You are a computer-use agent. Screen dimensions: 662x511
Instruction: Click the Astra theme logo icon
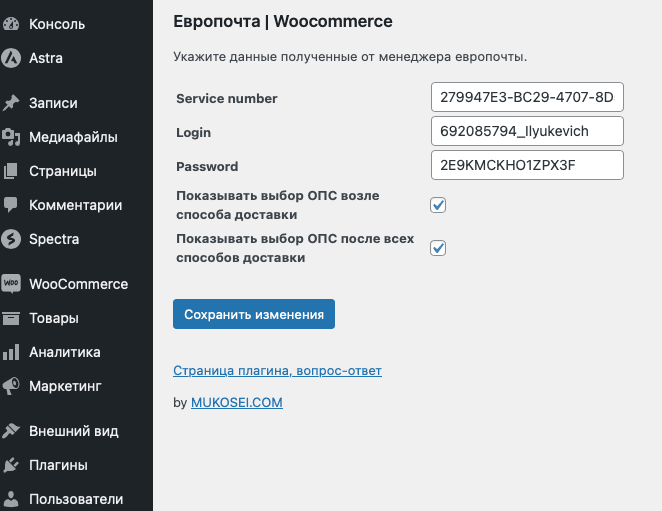(x=12, y=58)
